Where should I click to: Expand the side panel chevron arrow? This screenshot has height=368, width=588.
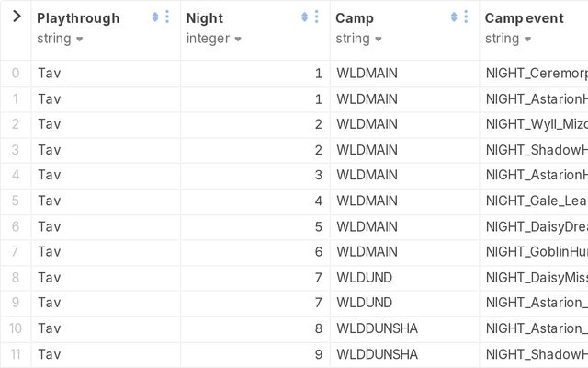[16, 17]
